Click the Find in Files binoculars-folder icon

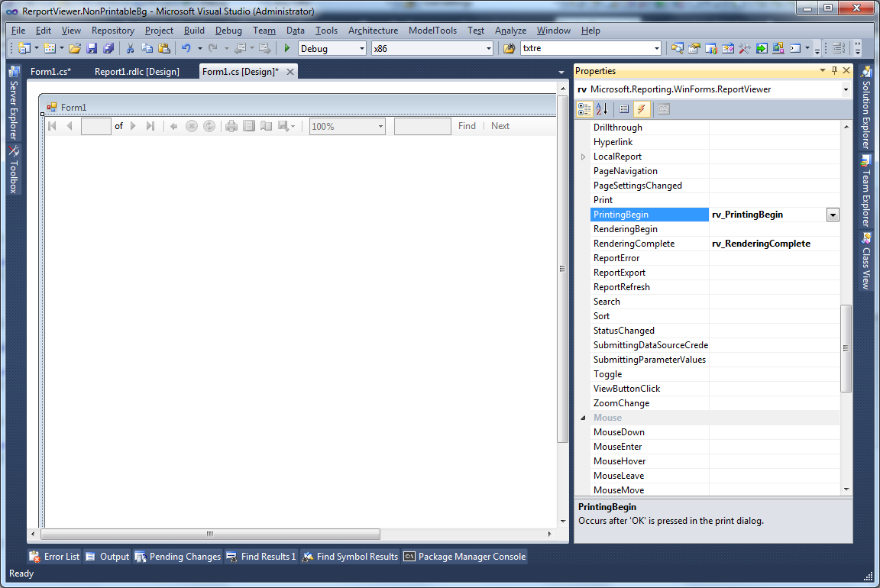(509, 48)
